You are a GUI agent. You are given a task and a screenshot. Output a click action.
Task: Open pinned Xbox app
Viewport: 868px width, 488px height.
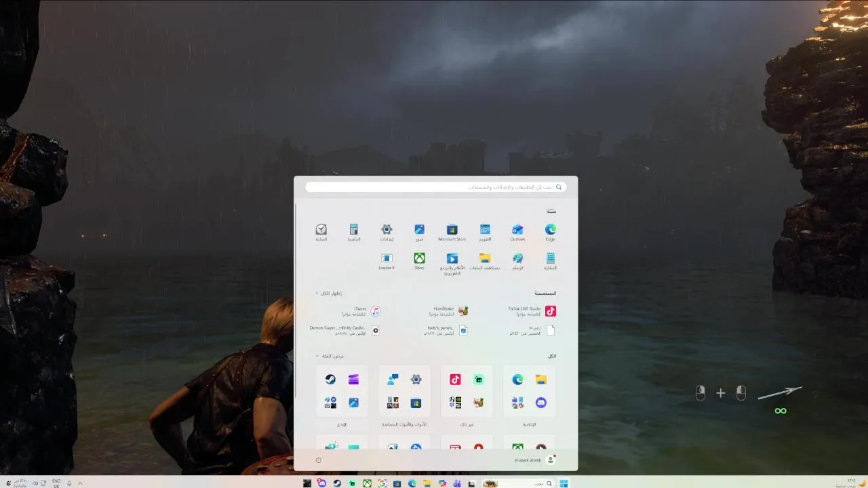pos(420,262)
